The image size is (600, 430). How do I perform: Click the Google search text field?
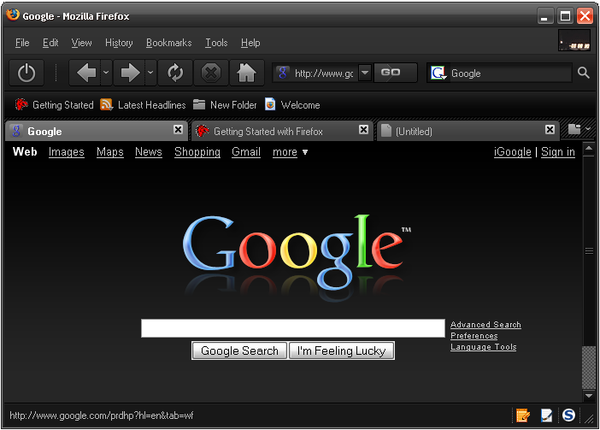(293, 328)
